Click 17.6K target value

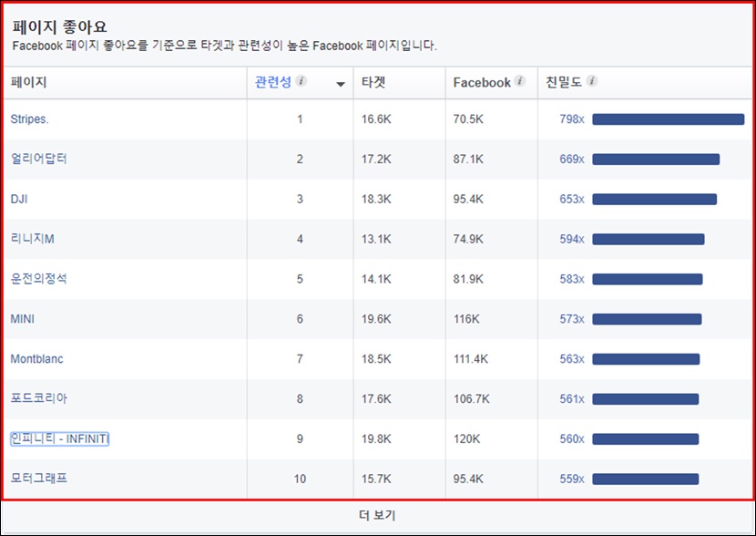(376, 399)
